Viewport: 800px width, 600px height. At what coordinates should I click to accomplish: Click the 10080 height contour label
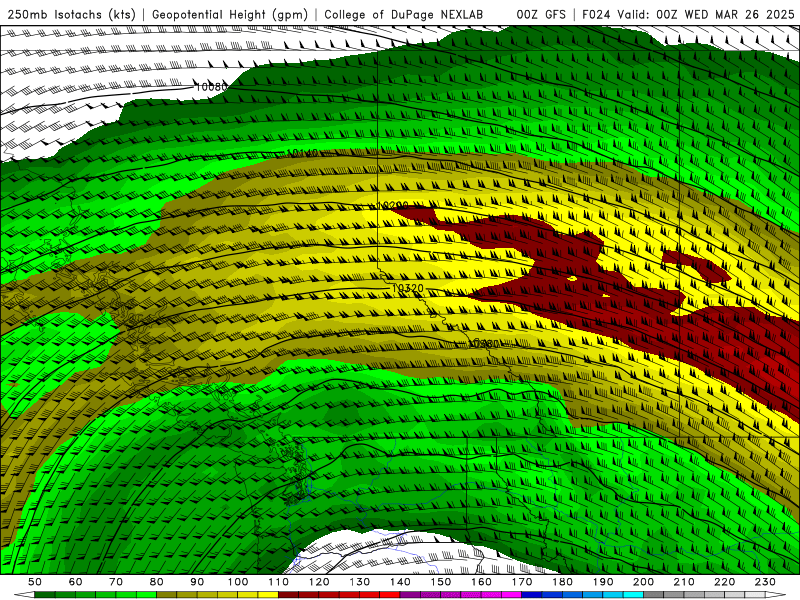[x=211, y=87]
